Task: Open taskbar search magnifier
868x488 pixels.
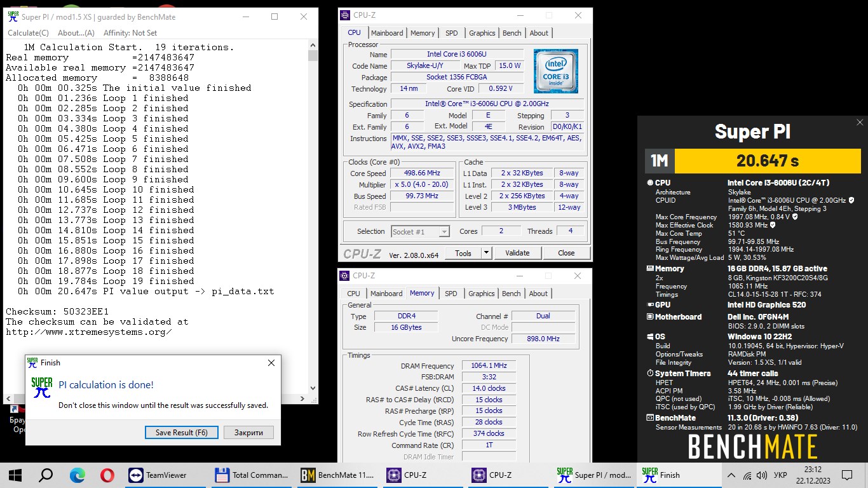Action: [x=46, y=475]
